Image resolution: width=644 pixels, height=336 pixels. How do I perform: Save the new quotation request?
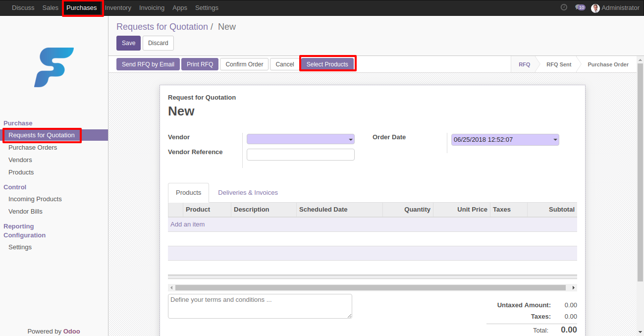tap(128, 43)
